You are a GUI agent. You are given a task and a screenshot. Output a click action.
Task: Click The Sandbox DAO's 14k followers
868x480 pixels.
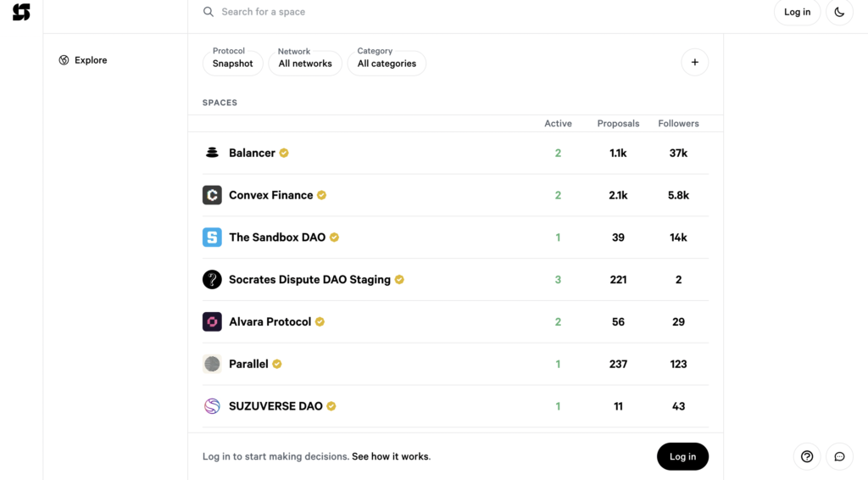tap(678, 237)
